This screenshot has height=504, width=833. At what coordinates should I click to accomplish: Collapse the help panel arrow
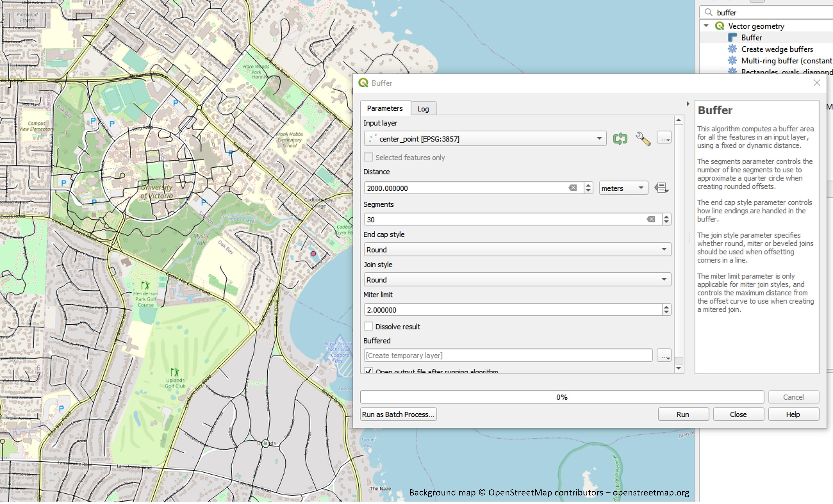[x=688, y=104]
